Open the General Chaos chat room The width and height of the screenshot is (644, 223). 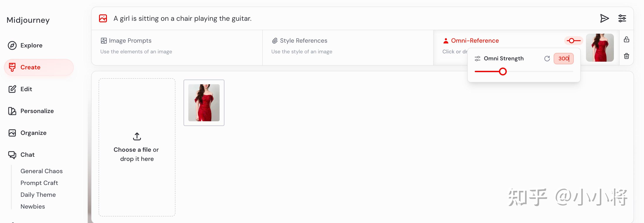[41, 171]
